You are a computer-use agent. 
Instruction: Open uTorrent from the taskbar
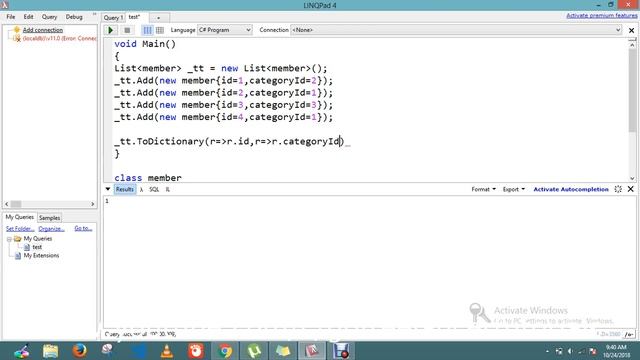pyautogui.click(x=254, y=351)
